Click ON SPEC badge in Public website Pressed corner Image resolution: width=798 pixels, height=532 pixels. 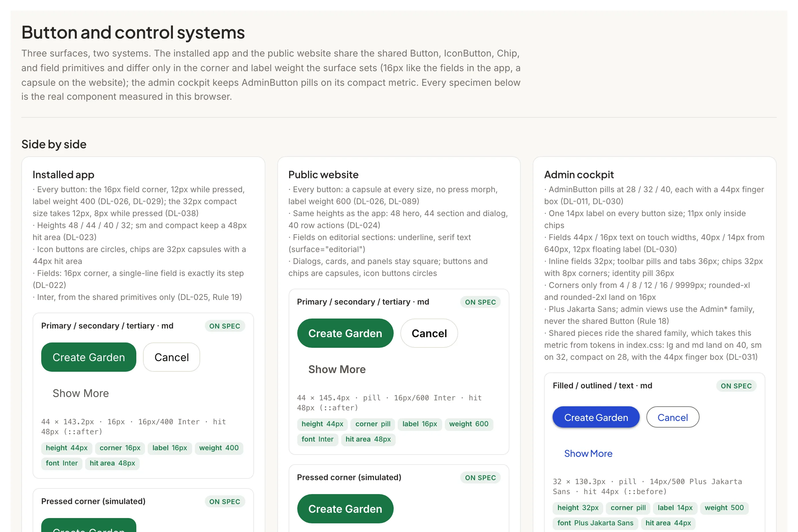480,478
